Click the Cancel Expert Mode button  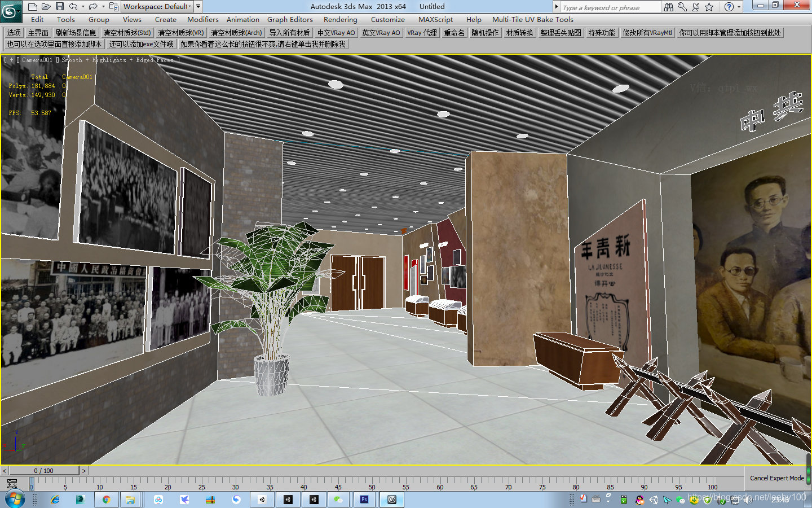[x=777, y=478]
